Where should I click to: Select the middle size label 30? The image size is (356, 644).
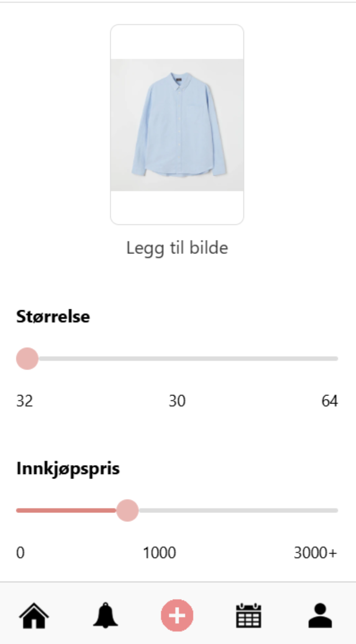177,401
